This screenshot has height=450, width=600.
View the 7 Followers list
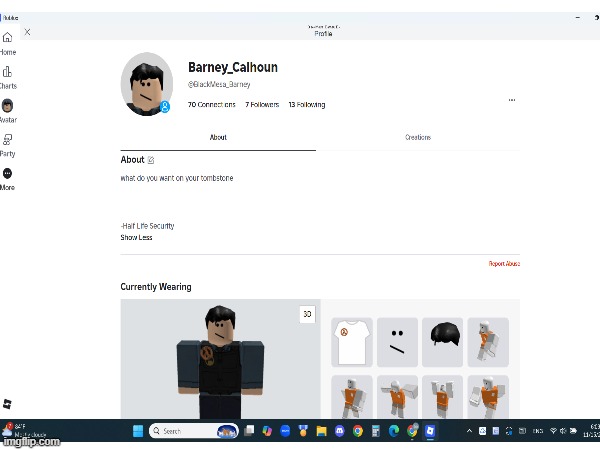coord(262,104)
